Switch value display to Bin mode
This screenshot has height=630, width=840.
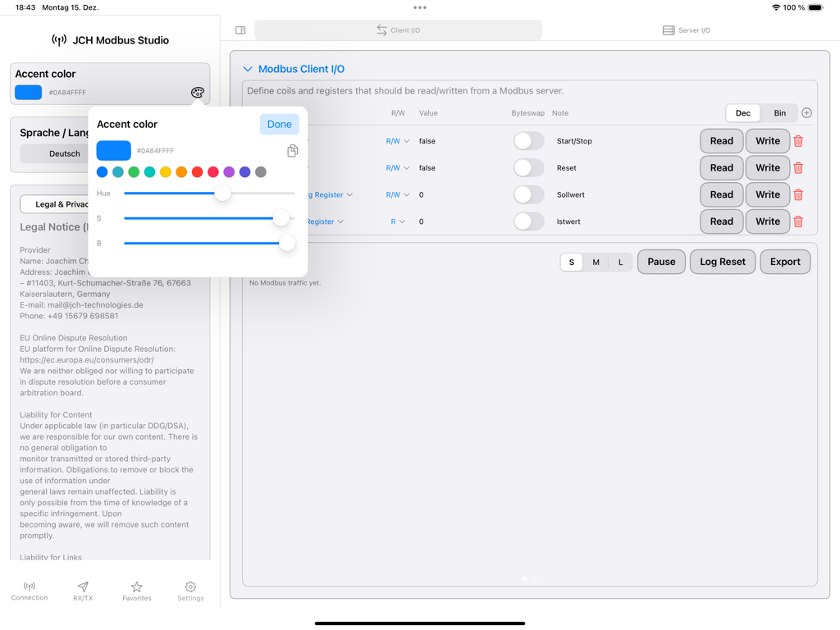778,112
